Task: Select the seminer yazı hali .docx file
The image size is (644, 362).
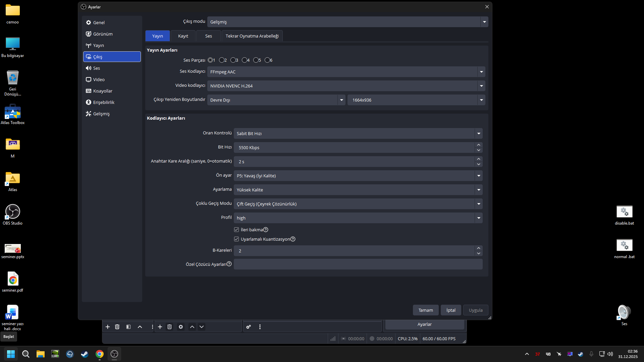Action: click(13, 318)
